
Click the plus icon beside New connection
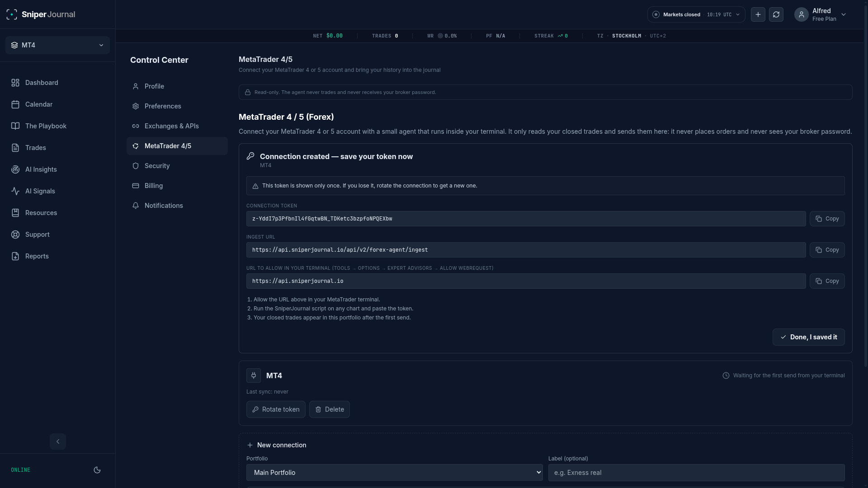(x=250, y=445)
